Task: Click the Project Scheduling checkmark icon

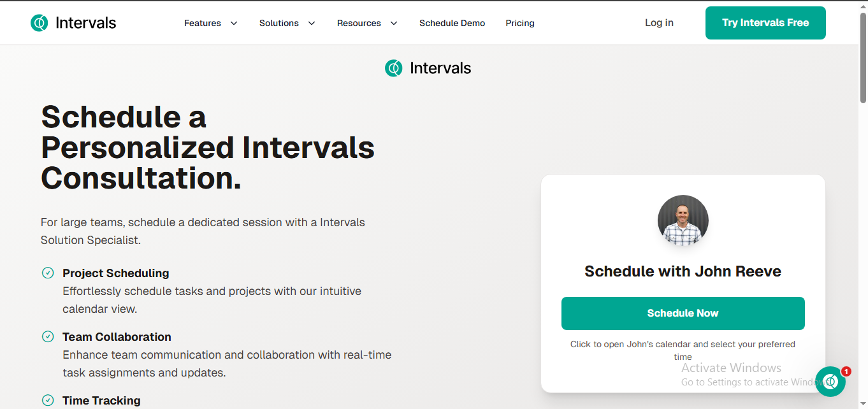Action: point(48,273)
